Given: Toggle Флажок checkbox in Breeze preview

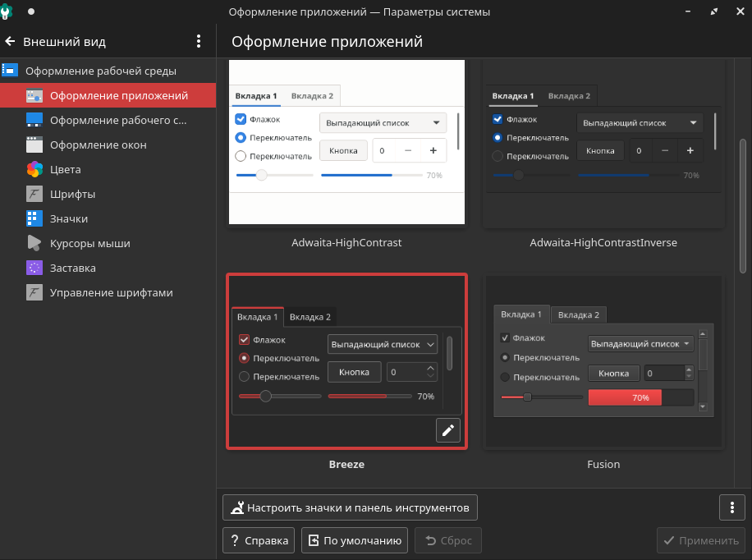Looking at the screenshot, I should (x=245, y=340).
